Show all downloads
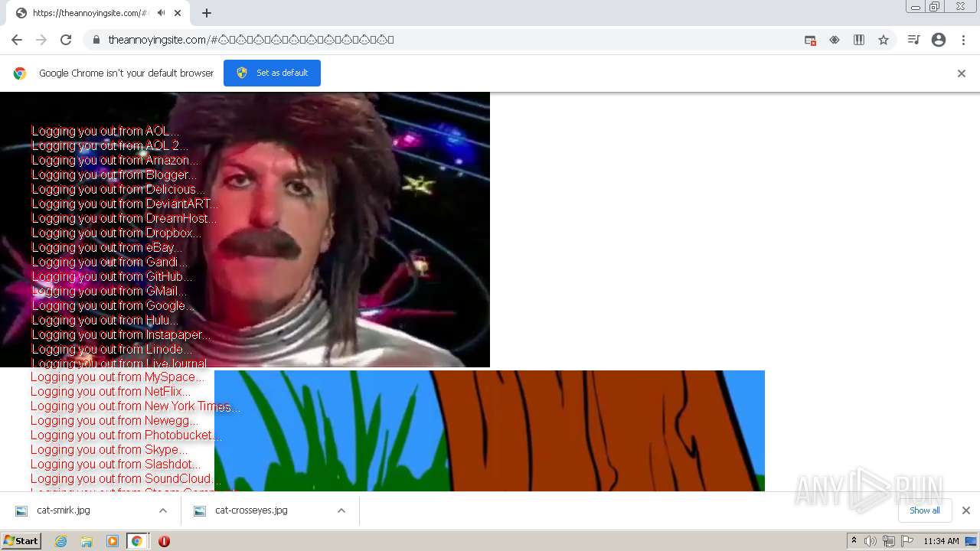This screenshot has width=980, height=551. tap(925, 510)
